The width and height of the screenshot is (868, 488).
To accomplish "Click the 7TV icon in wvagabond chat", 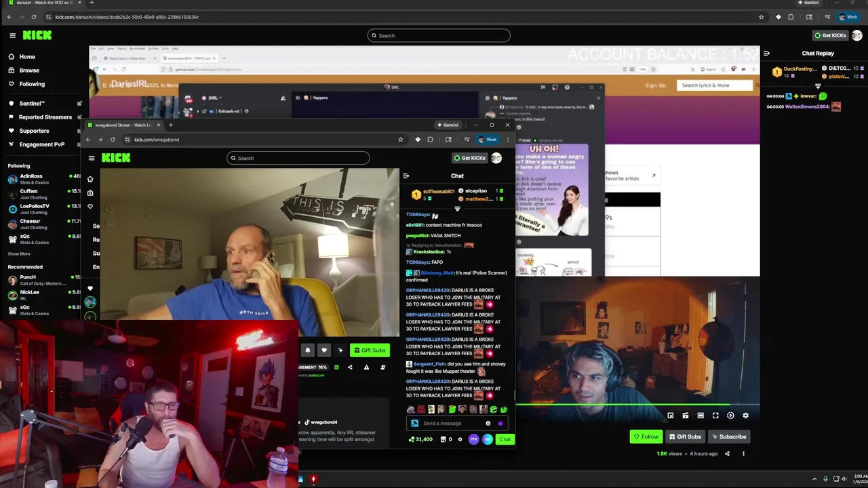I will pos(473,439).
